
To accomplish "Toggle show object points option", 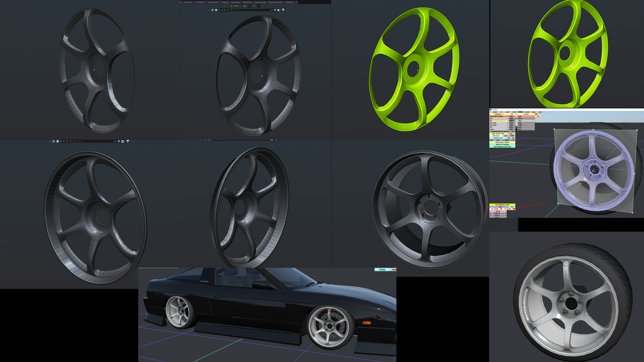I will pos(502,142).
